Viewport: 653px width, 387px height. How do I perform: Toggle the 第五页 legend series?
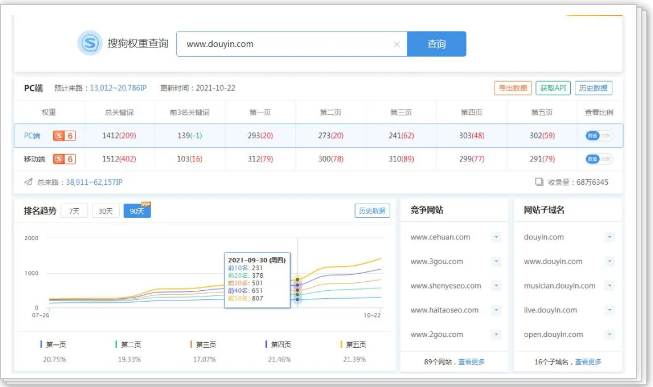[353, 345]
